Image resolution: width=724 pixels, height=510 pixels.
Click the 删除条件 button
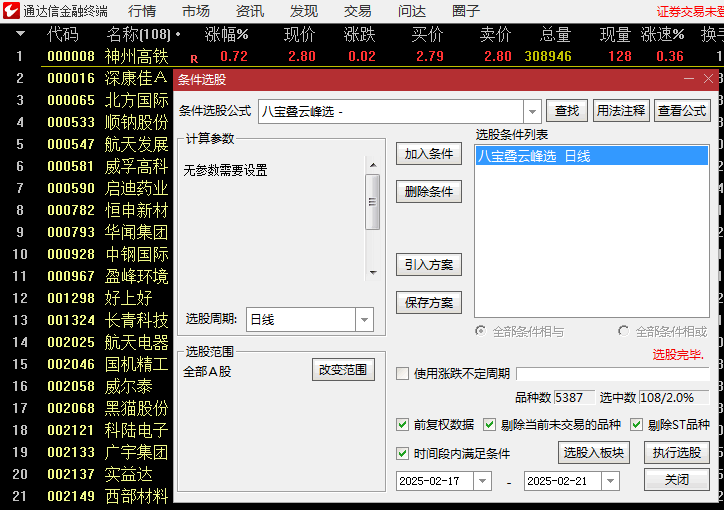[429, 192]
